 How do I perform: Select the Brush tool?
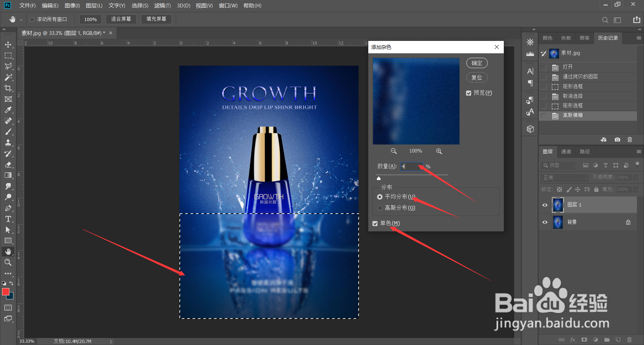click(8, 132)
